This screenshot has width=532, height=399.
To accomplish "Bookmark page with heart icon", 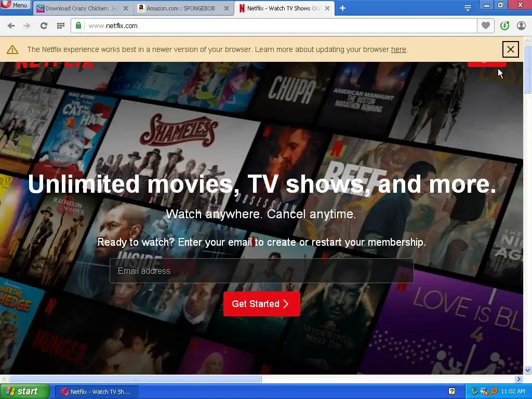I will (x=486, y=25).
